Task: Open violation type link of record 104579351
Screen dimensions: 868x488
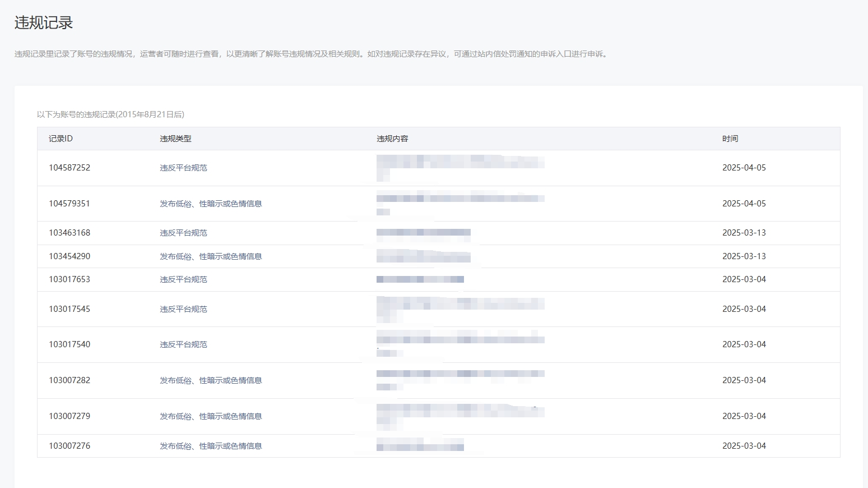Action: 211,204
